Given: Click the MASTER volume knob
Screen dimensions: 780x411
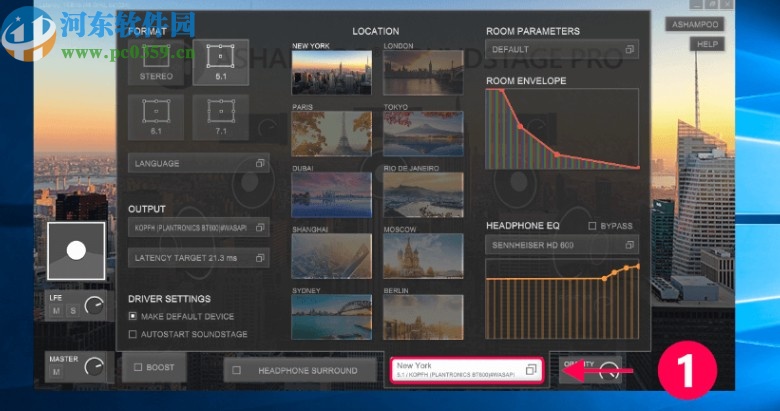Looking at the screenshot, I should click(94, 367).
